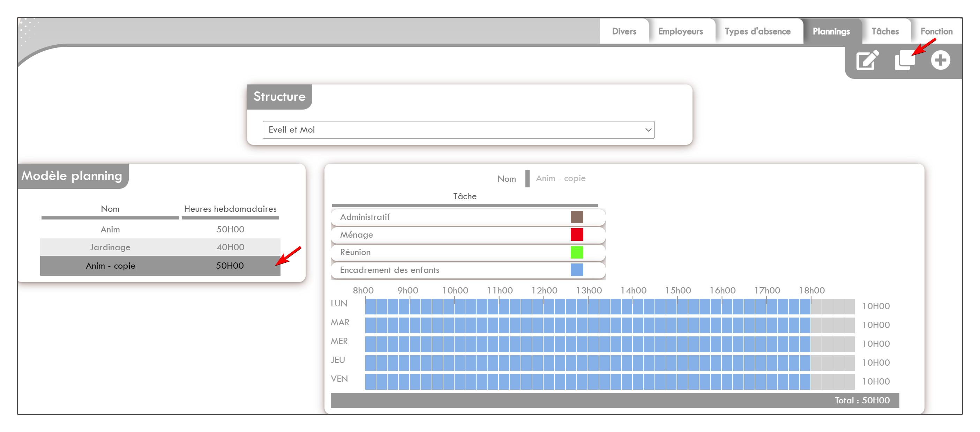The width and height of the screenshot is (980, 432).
Task: Click the 10H00 total for VEN
Action: click(876, 381)
